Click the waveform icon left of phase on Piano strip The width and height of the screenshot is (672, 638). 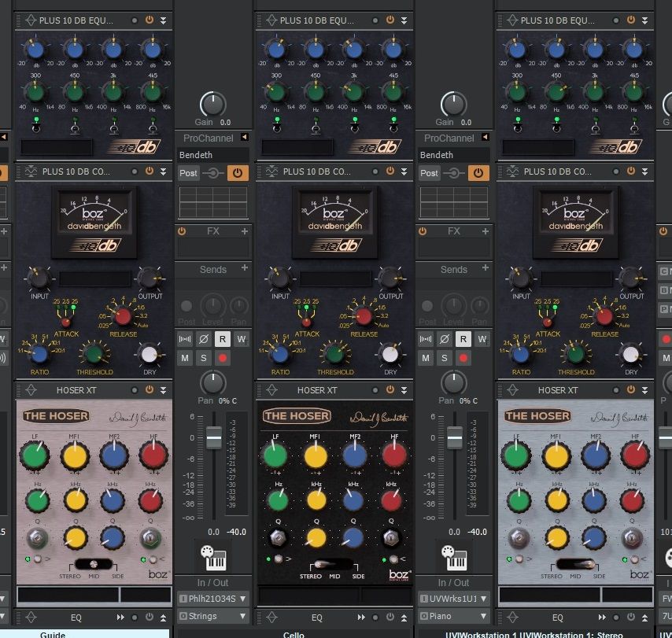tap(426, 339)
